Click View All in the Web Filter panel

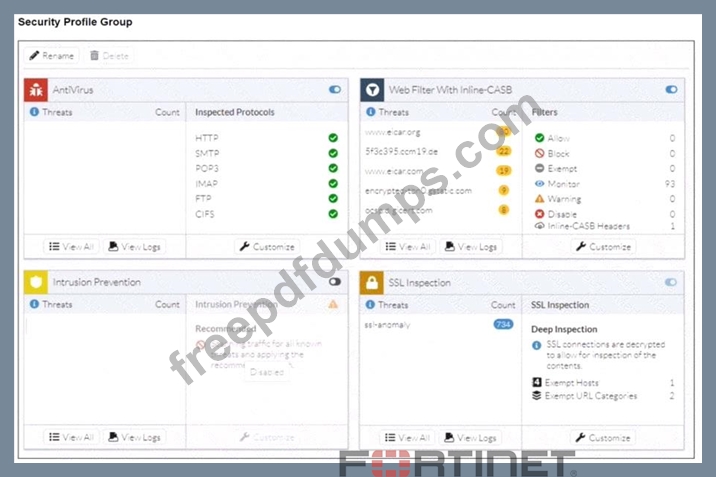point(407,246)
